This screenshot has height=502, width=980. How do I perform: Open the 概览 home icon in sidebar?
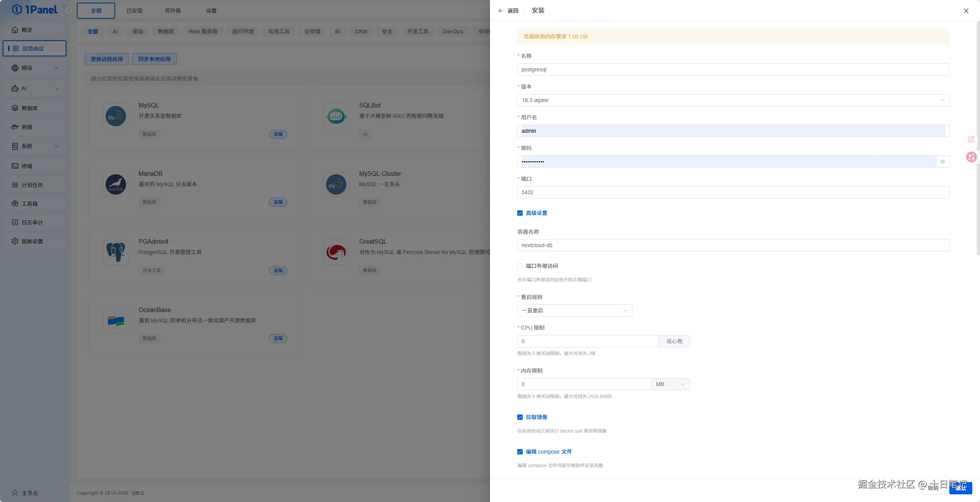click(x=15, y=30)
